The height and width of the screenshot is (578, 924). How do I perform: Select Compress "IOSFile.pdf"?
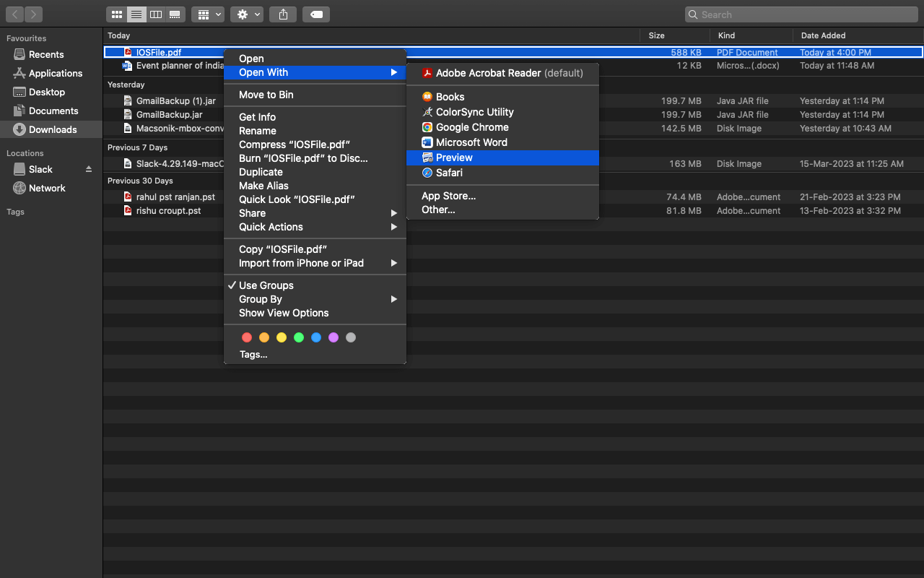(315, 144)
